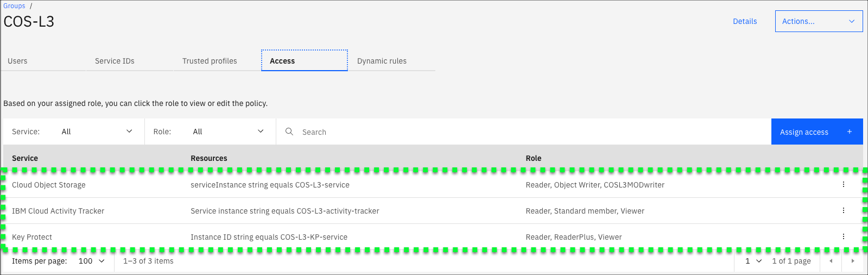Select the Key Protect service cell

tap(32, 237)
